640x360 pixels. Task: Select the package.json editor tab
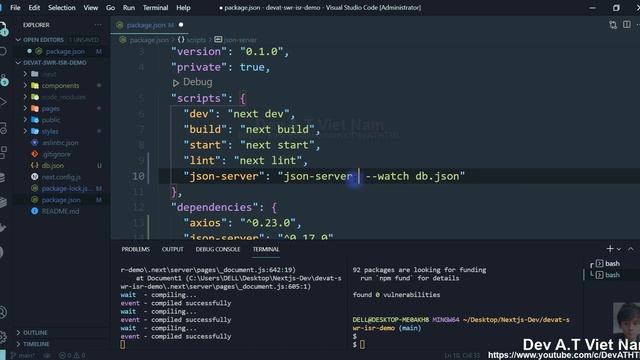[x=150, y=25]
